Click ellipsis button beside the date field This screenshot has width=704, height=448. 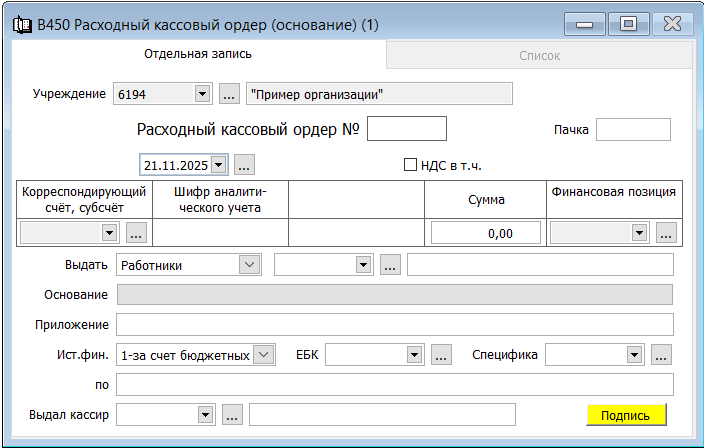pyautogui.click(x=245, y=164)
